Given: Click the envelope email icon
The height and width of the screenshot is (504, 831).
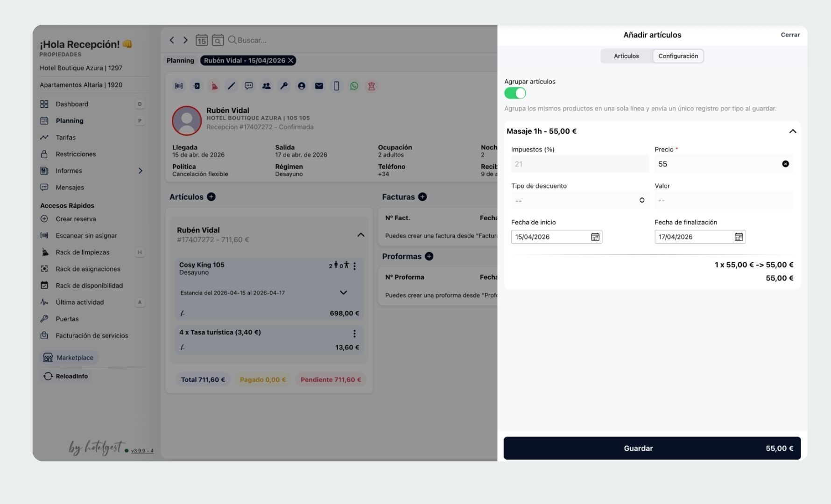Looking at the screenshot, I should click(319, 86).
